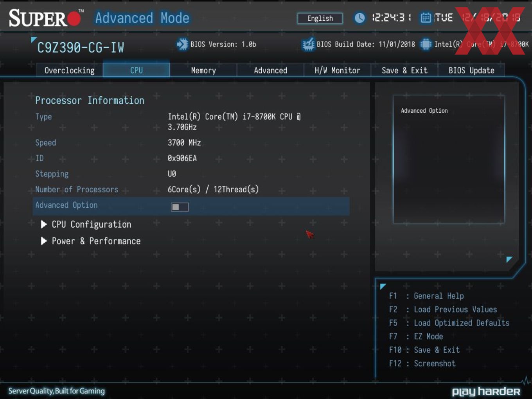The image size is (532, 399).
Task: Click the BIOS Version chip icon
Action: click(182, 44)
